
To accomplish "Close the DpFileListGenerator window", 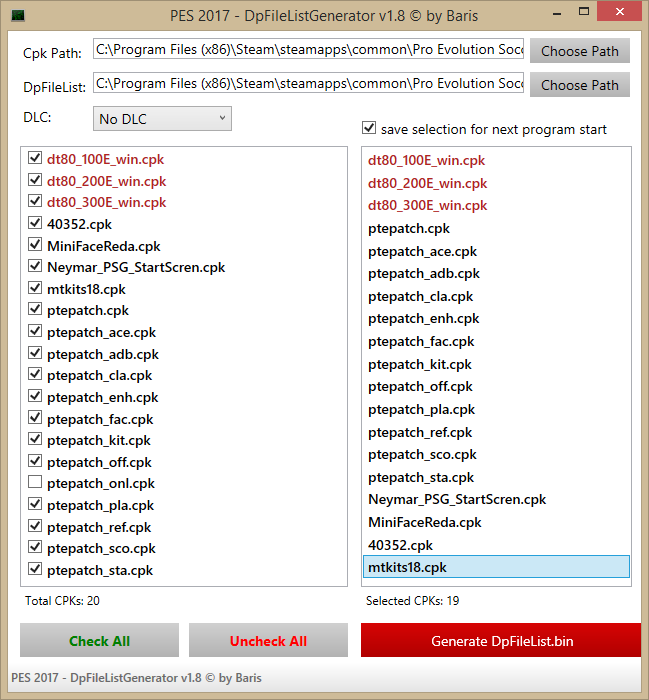I will click(x=620, y=12).
